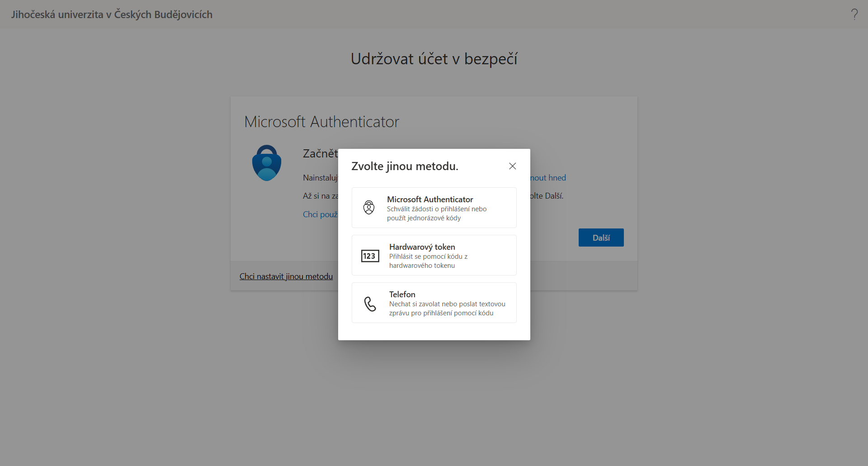Click 'Chci nastavit jinou metodu' link
Viewport: 868px width, 466px height.
click(286, 276)
